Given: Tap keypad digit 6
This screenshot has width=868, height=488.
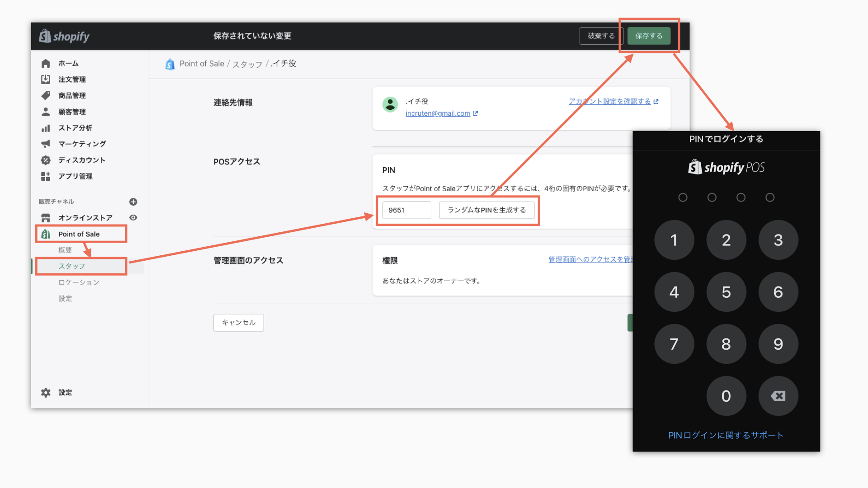Looking at the screenshot, I should tap(778, 292).
